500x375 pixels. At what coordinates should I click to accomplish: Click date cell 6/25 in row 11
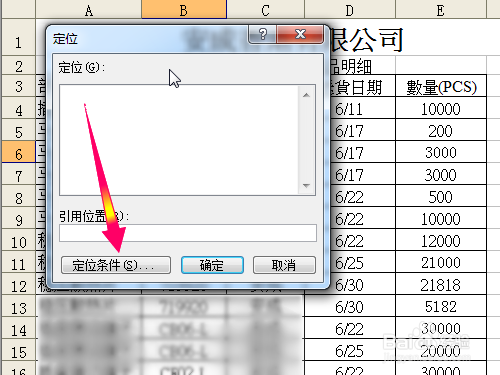click(x=363, y=262)
